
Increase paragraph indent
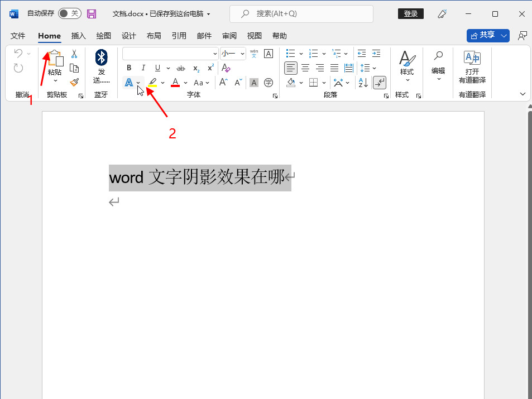[376, 53]
